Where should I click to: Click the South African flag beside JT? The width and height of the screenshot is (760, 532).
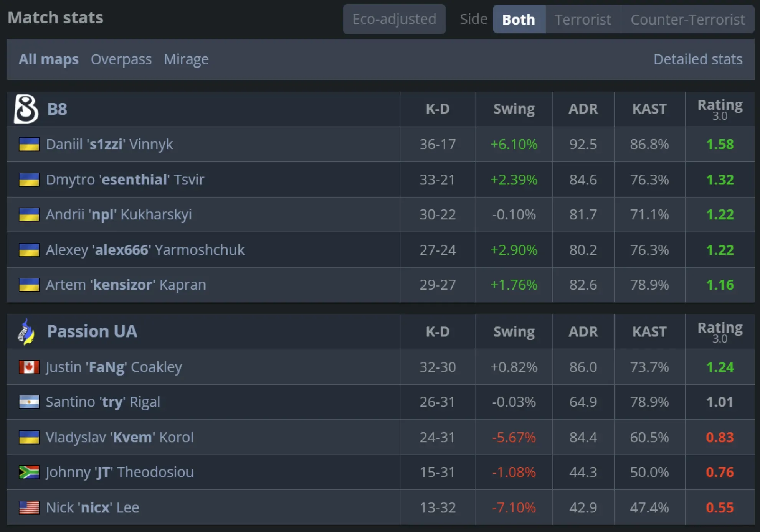29,472
